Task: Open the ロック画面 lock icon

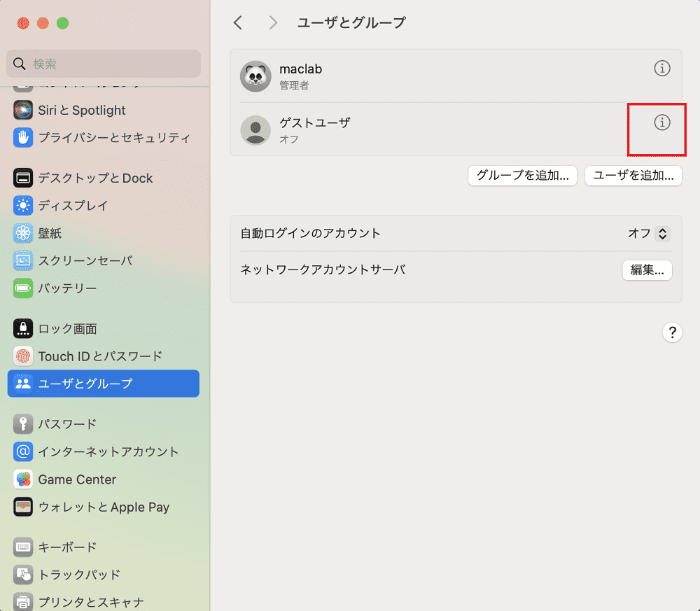Action: pos(23,328)
